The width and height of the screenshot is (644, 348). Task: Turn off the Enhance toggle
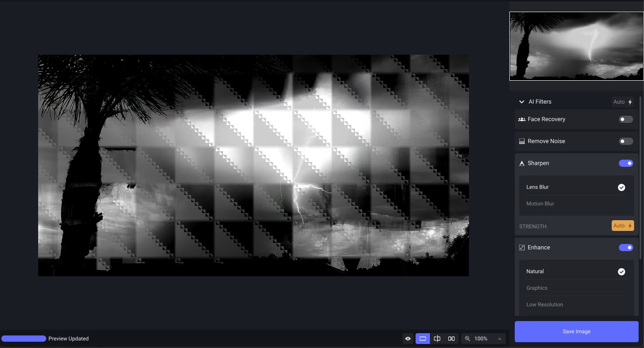(x=626, y=248)
